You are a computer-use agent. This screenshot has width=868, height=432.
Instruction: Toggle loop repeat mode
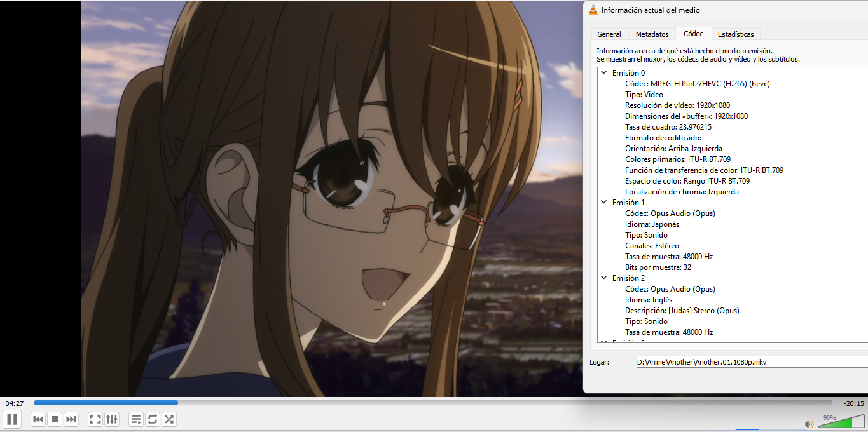coord(153,419)
